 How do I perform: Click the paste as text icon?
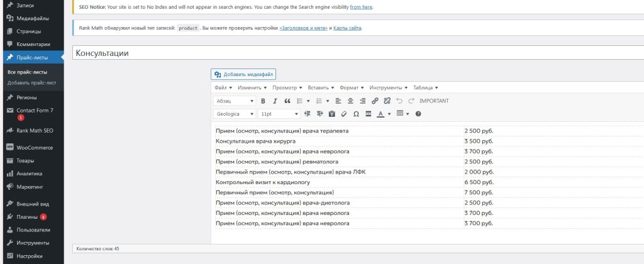(331, 114)
